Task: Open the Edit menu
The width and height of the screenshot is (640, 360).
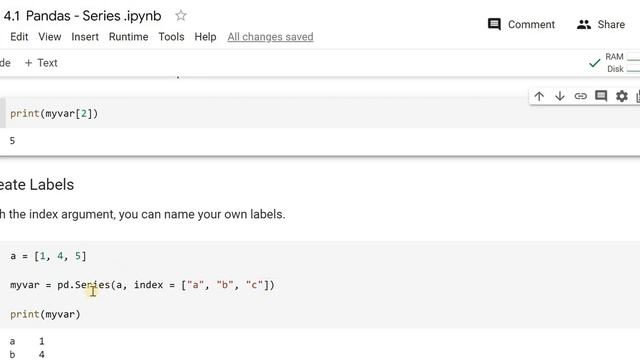Action: coord(19,37)
